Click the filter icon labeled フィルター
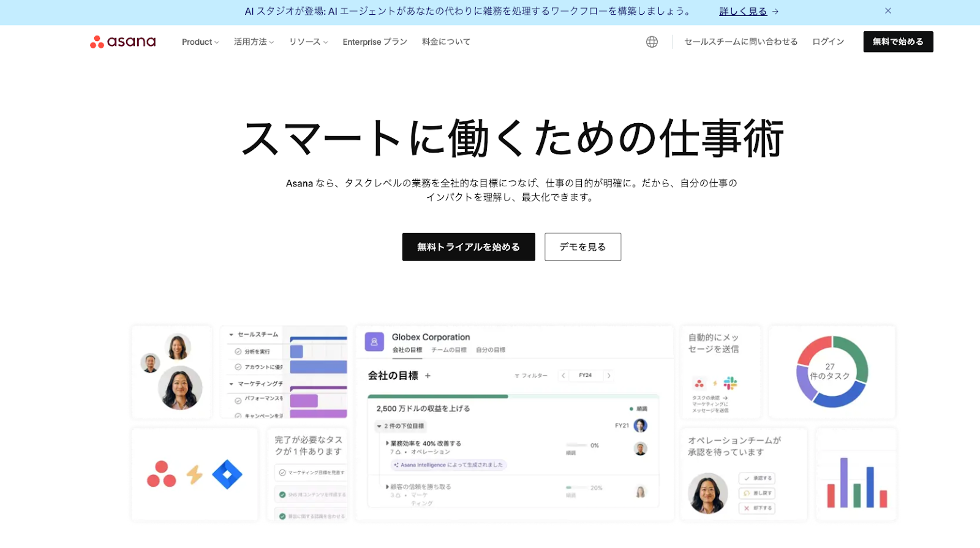 tap(517, 376)
